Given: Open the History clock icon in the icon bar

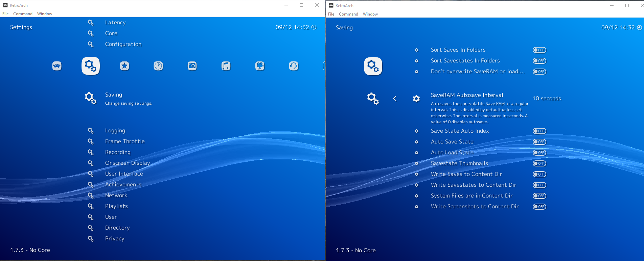Looking at the screenshot, I should click(158, 66).
